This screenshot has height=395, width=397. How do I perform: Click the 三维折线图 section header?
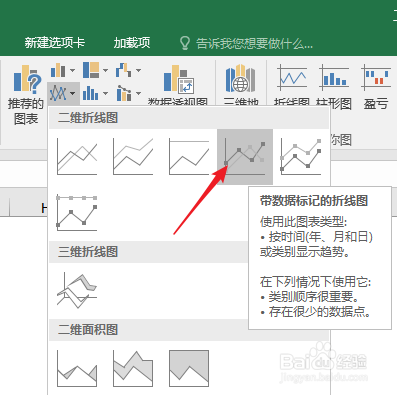pos(148,252)
